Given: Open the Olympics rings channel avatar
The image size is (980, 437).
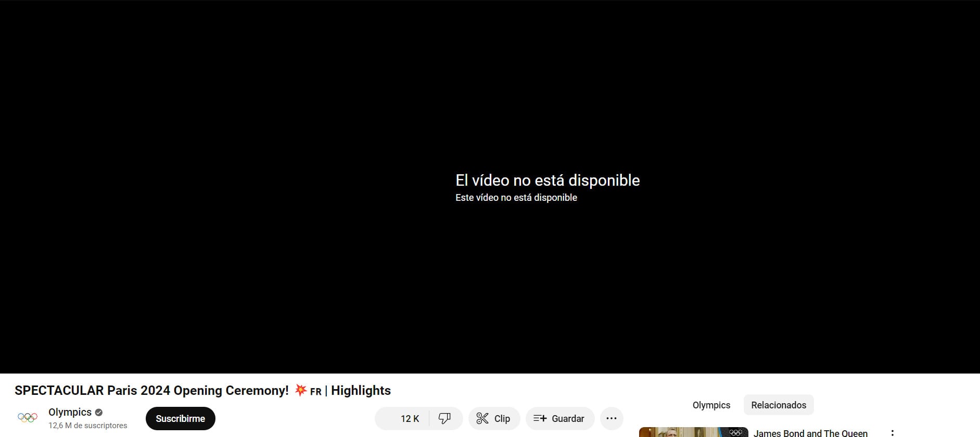Looking at the screenshot, I should click(28, 418).
